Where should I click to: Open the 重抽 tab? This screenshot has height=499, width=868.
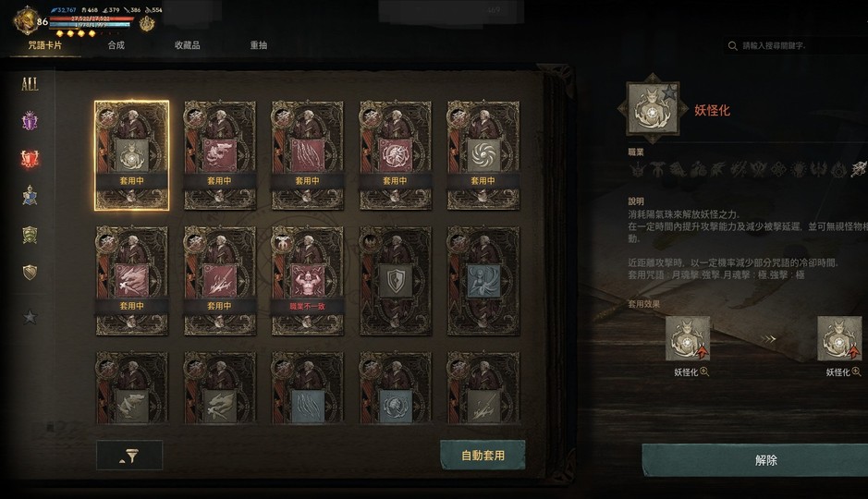(x=259, y=45)
